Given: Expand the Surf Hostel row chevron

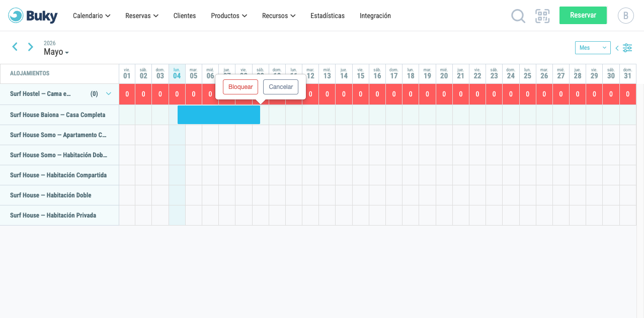Looking at the screenshot, I should [108, 93].
